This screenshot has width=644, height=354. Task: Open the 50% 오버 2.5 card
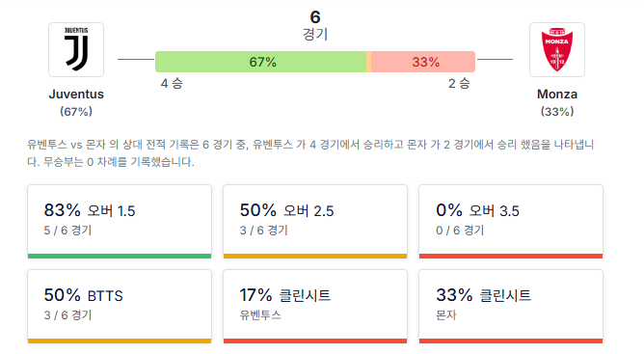tap(315, 222)
